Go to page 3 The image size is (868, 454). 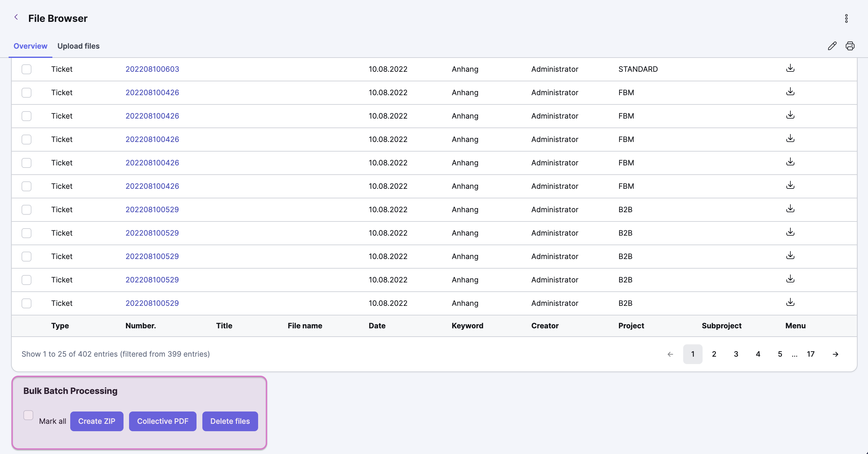736,354
